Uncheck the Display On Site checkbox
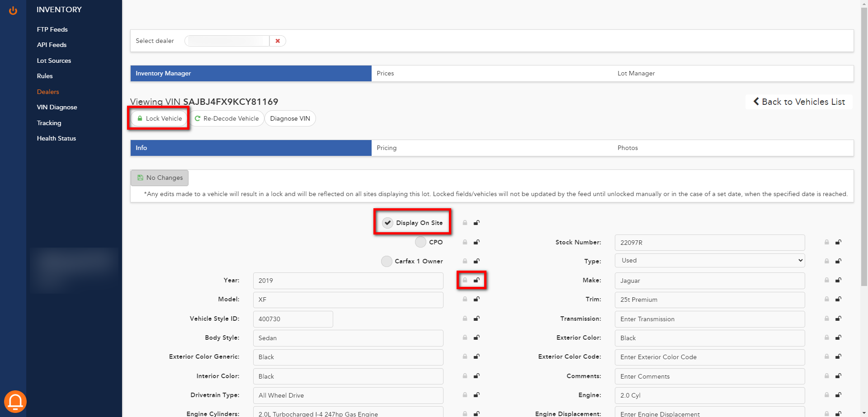Viewport: 868px width, 417px height. (x=387, y=222)
